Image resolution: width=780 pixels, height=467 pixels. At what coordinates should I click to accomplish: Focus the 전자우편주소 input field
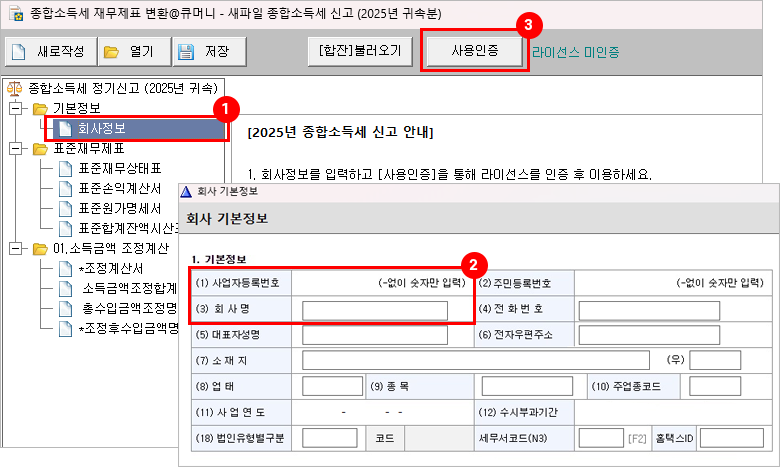click(649, 335)
